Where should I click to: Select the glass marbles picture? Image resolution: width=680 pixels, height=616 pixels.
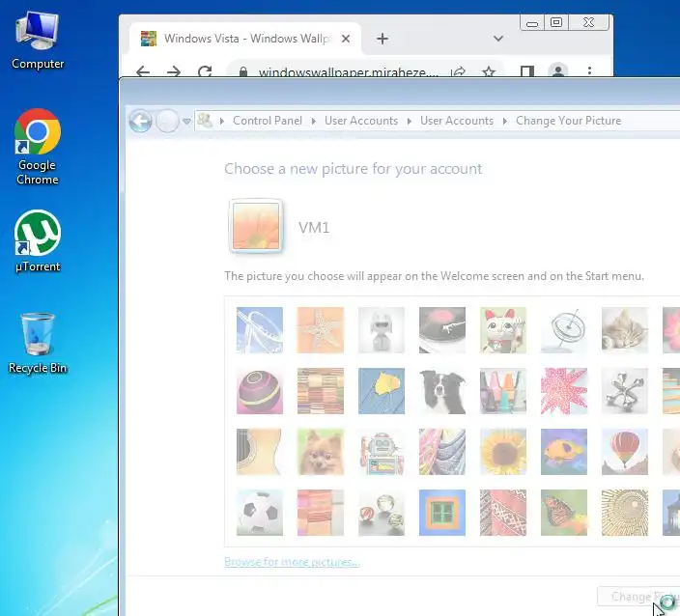(382, 513)
